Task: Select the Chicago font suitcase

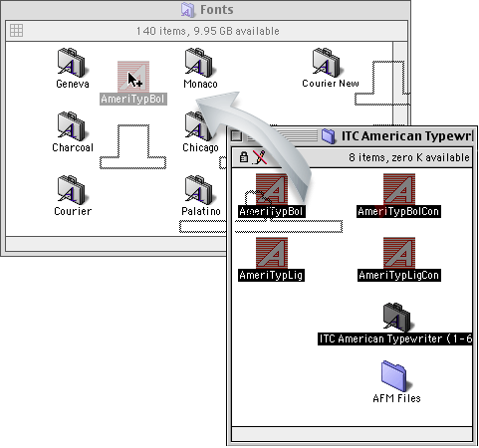Action: coord(198,126)
